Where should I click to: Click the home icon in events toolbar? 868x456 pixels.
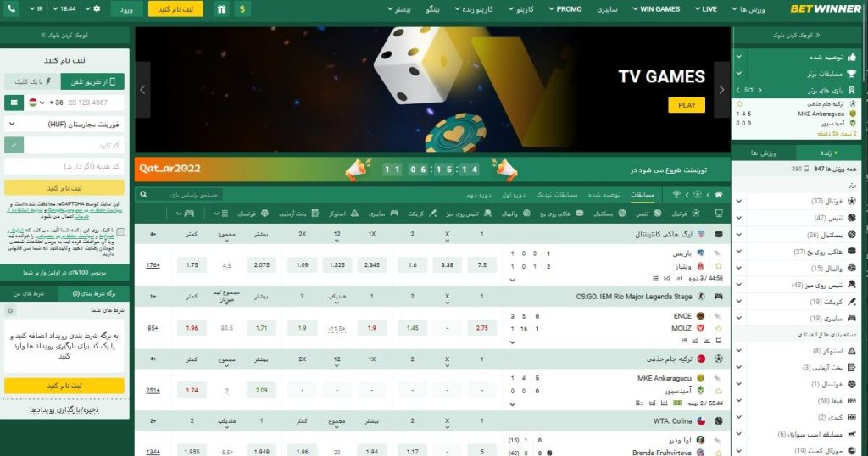pyautogui.click(x=719, y=195)
